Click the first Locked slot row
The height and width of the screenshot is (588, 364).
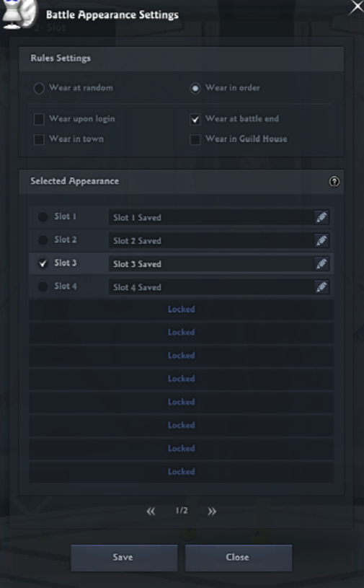tap(181, 310)
